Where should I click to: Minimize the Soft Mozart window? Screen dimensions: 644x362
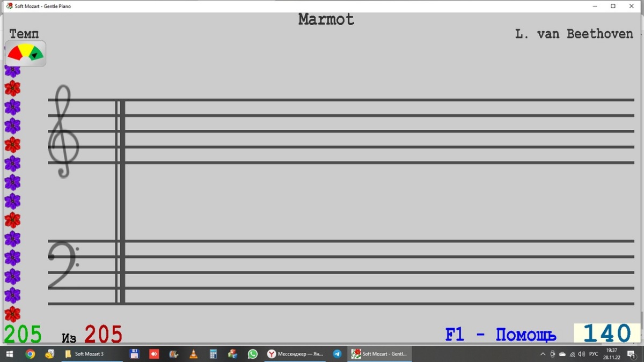[595, 6]
